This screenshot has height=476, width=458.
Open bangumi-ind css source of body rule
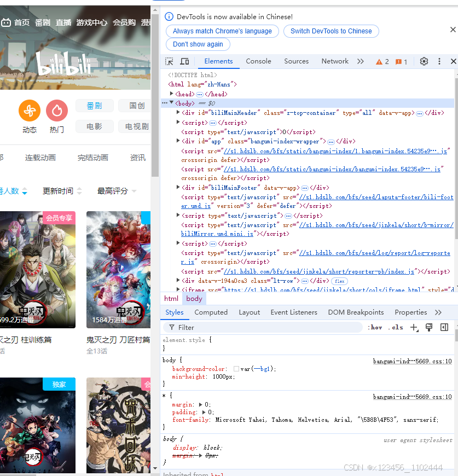[412, 361]
